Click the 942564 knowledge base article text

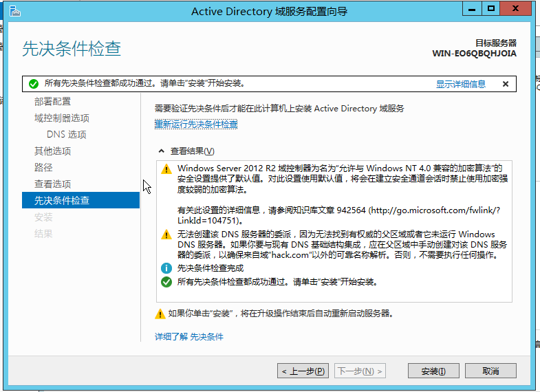[x=338, y=215]
